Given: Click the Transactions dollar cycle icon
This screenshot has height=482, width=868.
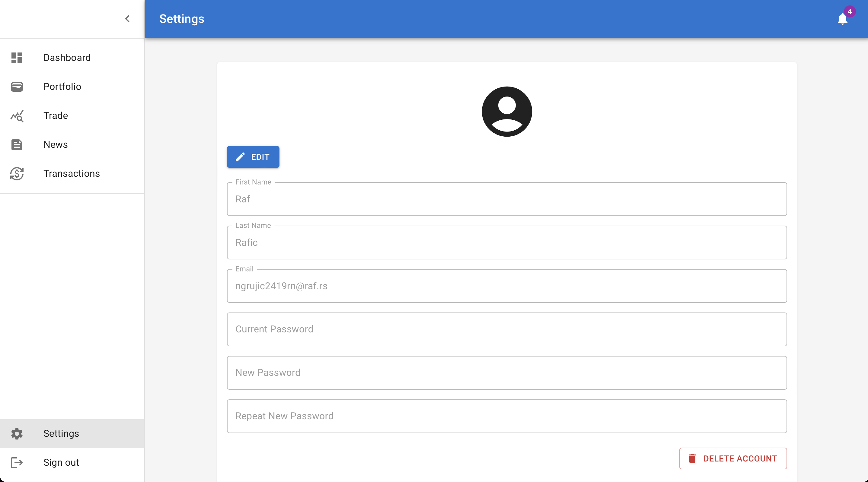Looking at the screenshot, I should click(x=17, y=173).
